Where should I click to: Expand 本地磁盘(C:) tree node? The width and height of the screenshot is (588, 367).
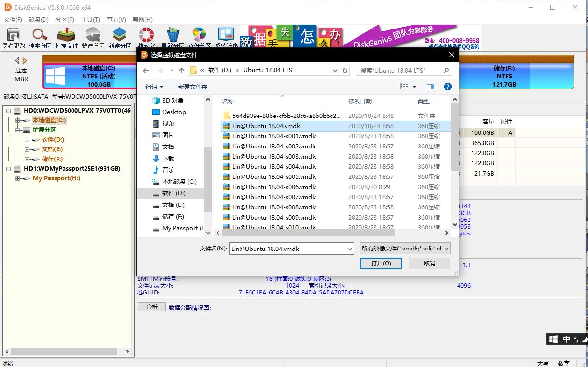pyautogui.click(x=18, y=120)
